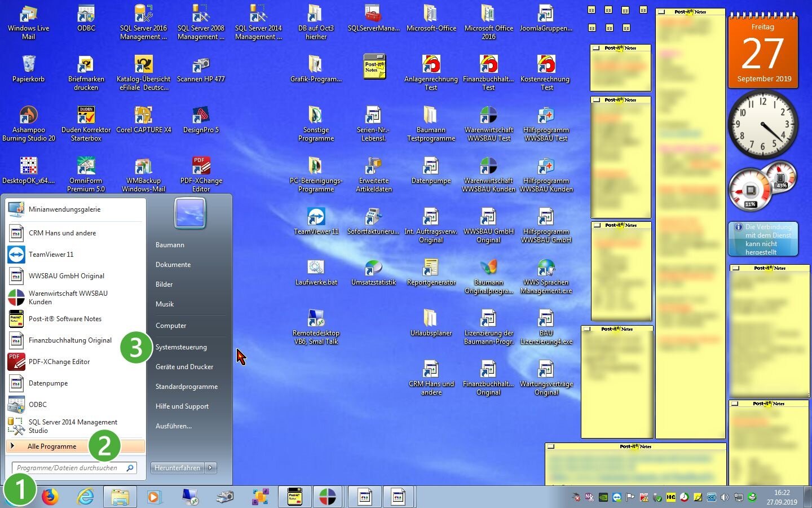Open Windows Media Player taskbar icon
This screenshot has height=508, width=812.
click(x=154, y=497)
